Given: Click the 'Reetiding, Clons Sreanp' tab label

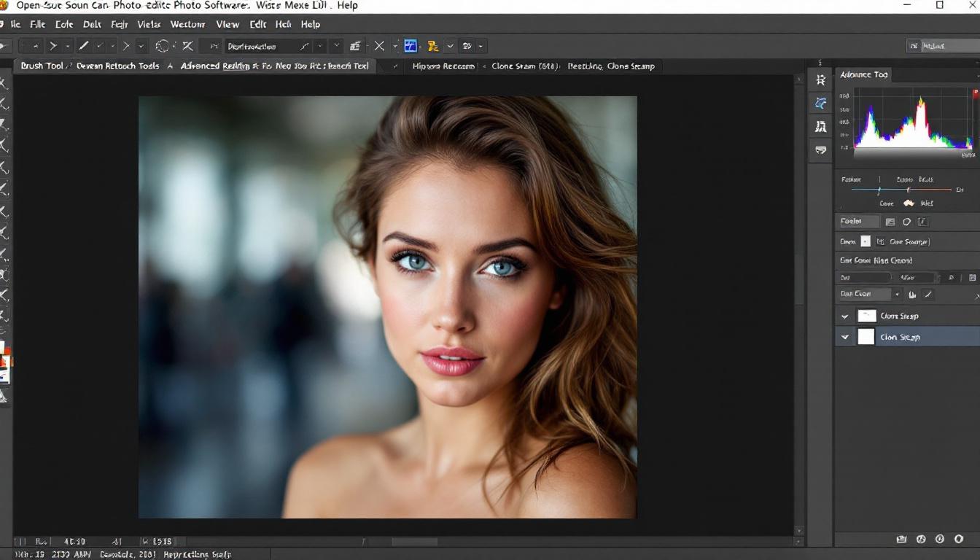Looking at the screenshot, I should pyautogui.click(x=611, y=66).
